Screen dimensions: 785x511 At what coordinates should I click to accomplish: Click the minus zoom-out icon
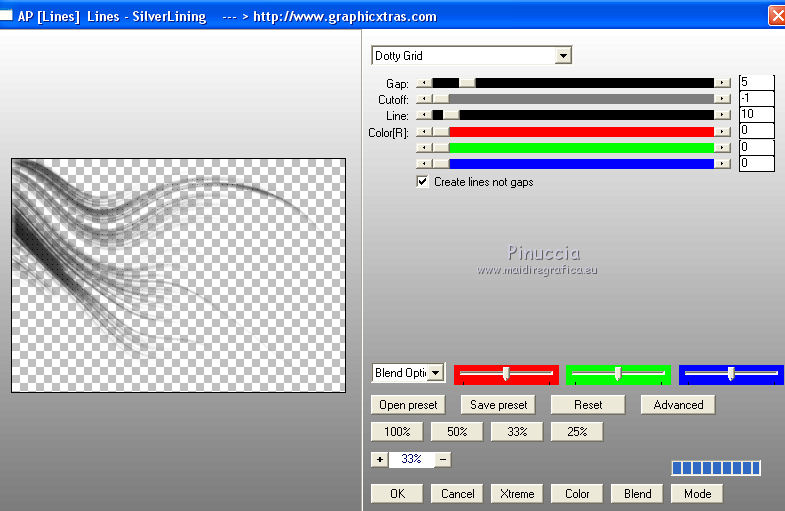[443, 459]
